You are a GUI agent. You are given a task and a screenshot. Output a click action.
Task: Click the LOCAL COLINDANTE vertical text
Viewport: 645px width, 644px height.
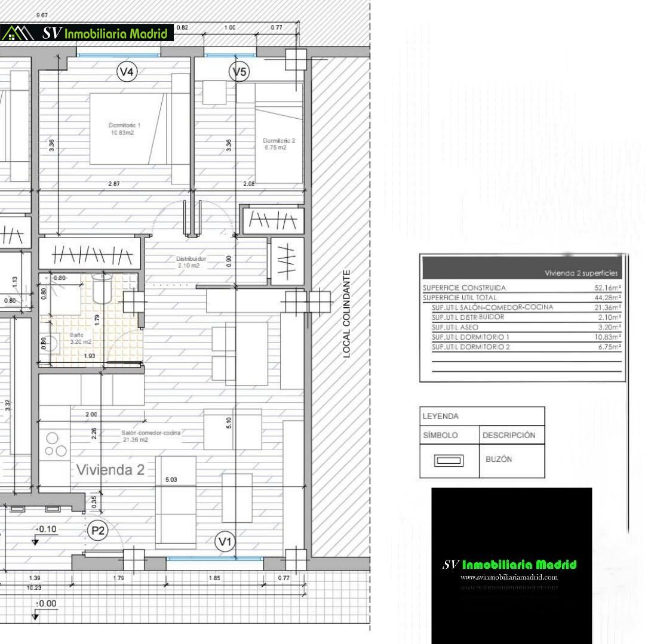click(346, 314)
